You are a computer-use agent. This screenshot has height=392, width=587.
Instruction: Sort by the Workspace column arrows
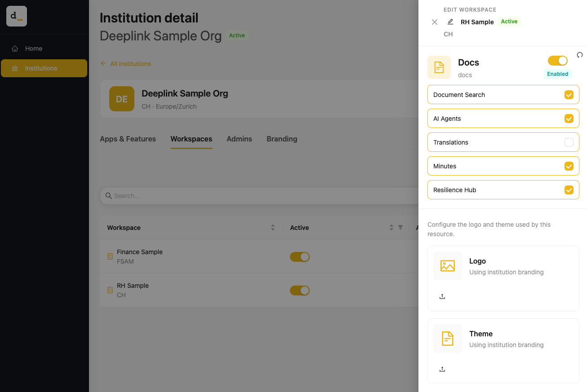pos(273,228)
